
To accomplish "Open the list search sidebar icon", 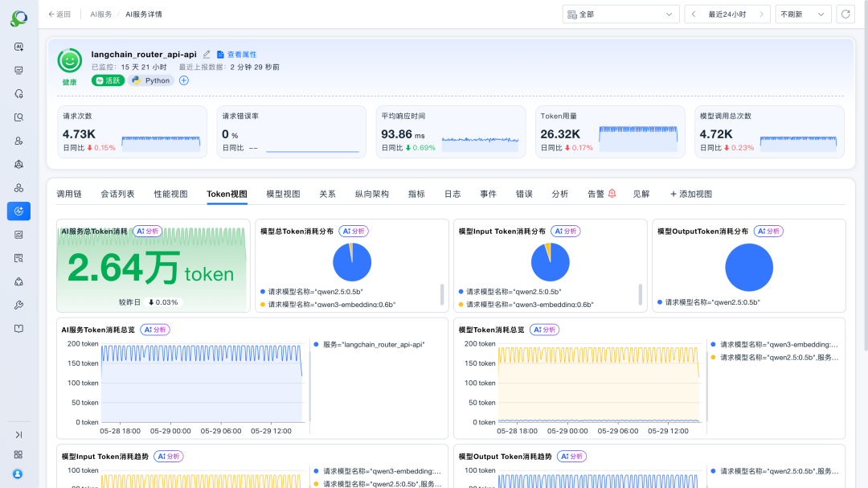I will click(18, 258).
